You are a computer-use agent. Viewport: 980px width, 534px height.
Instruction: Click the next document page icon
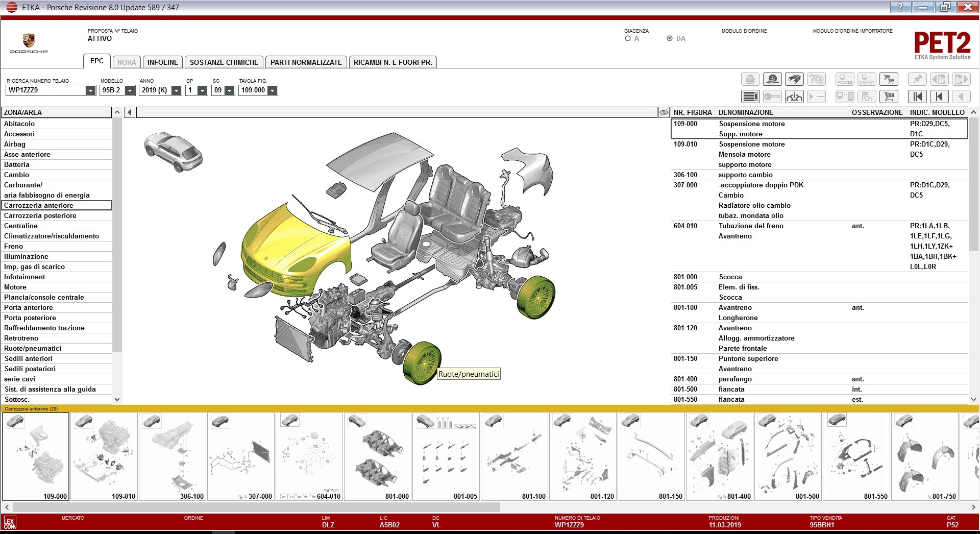[x=961, y=79]
